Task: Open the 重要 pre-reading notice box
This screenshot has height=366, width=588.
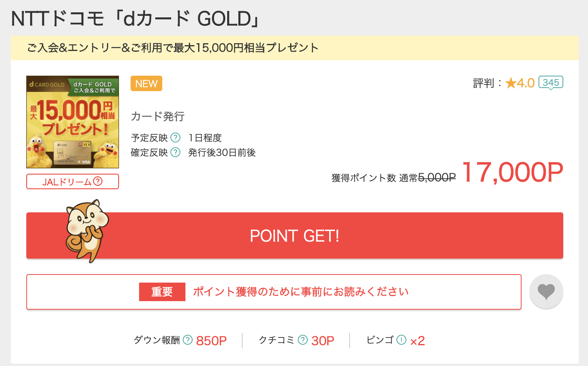Action: click(x=274, y=292)
